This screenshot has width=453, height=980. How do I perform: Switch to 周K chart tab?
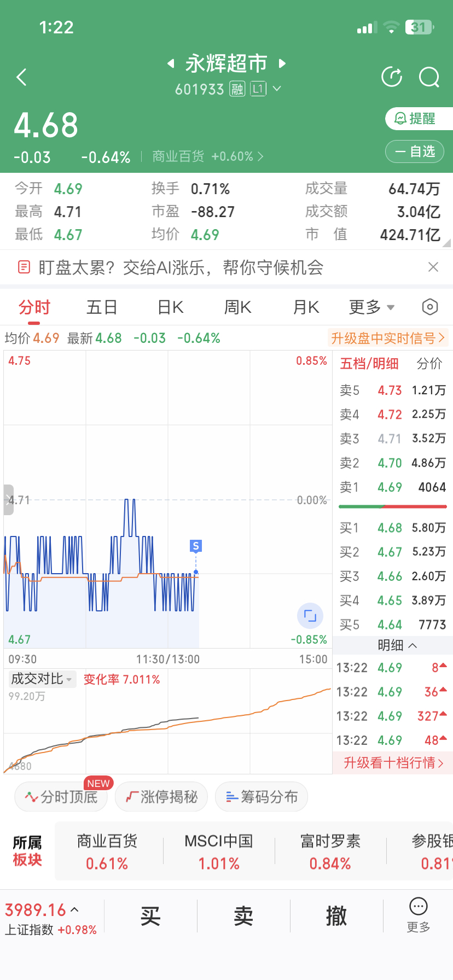(238, 307)
